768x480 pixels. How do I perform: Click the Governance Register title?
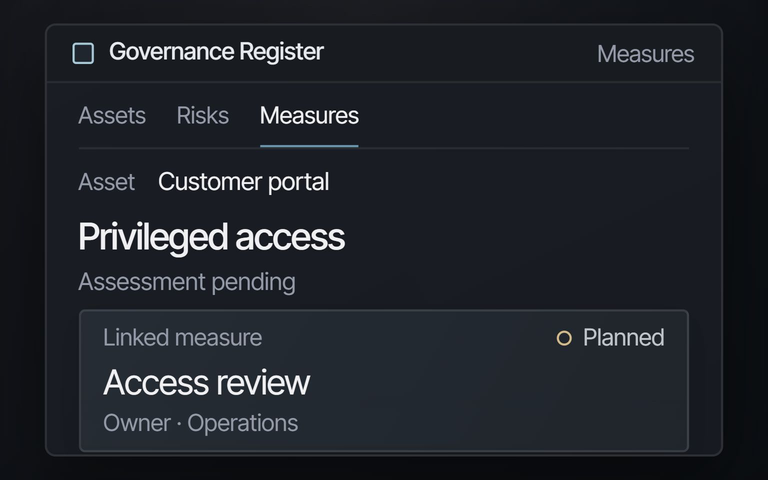click(x=216, y=51)
